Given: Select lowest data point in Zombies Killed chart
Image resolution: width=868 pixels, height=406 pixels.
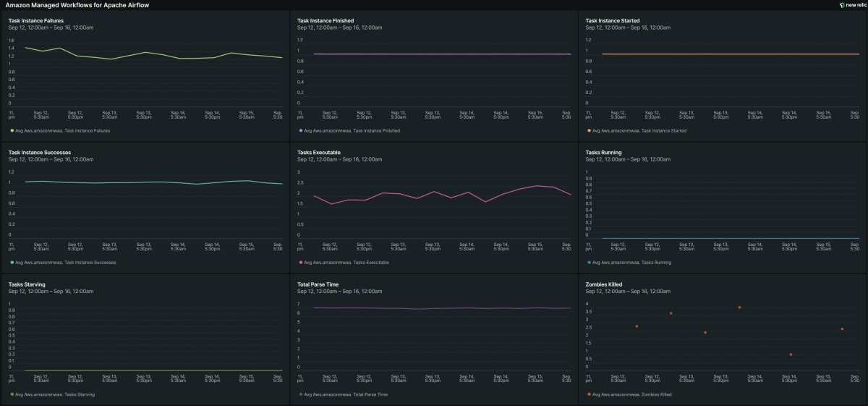Looking at the screenshot, I should (791, 355).
